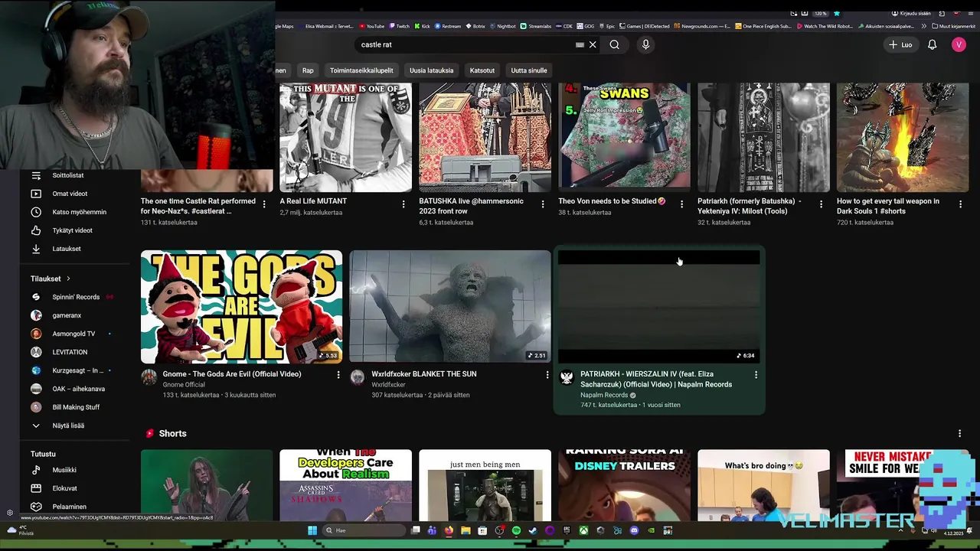Open the 'What's bro doing' short

click(x=763, y=485)
